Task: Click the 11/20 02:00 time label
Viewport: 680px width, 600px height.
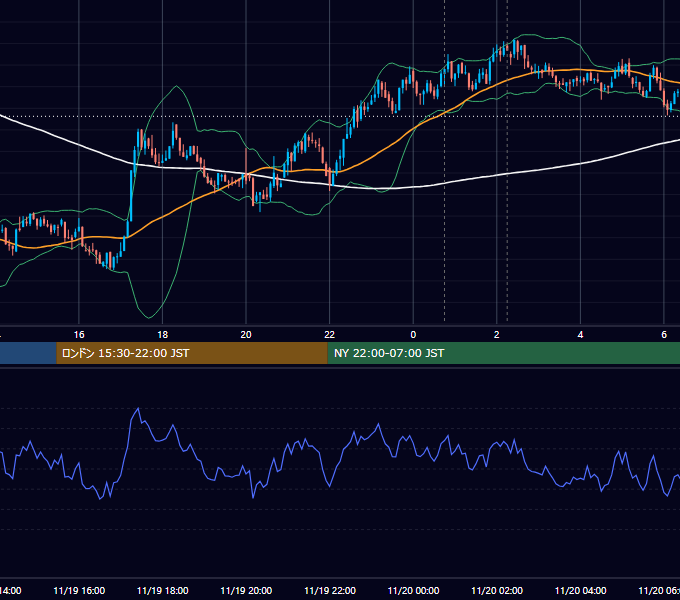Action: (497, 590)
